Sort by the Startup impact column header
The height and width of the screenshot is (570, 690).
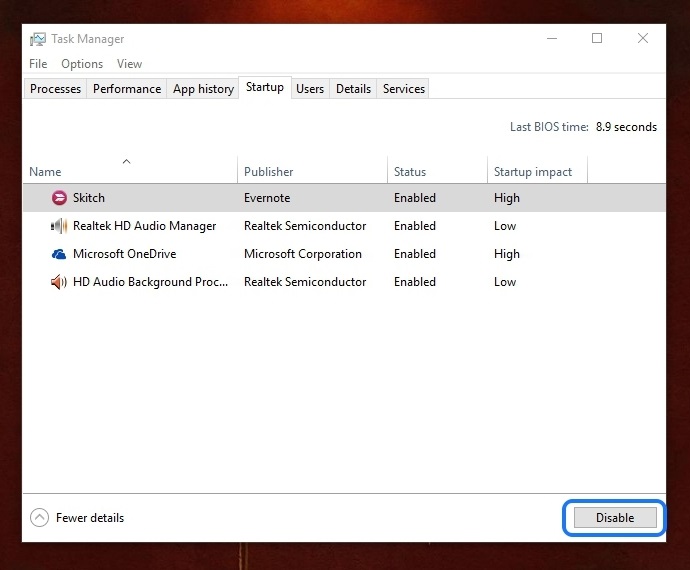point(537,169)
